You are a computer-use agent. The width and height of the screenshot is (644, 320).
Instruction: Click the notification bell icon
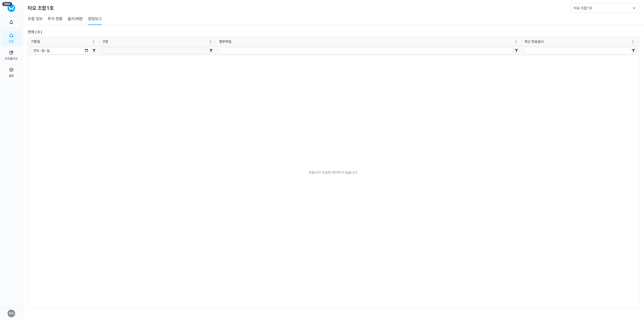pos(11,22)
